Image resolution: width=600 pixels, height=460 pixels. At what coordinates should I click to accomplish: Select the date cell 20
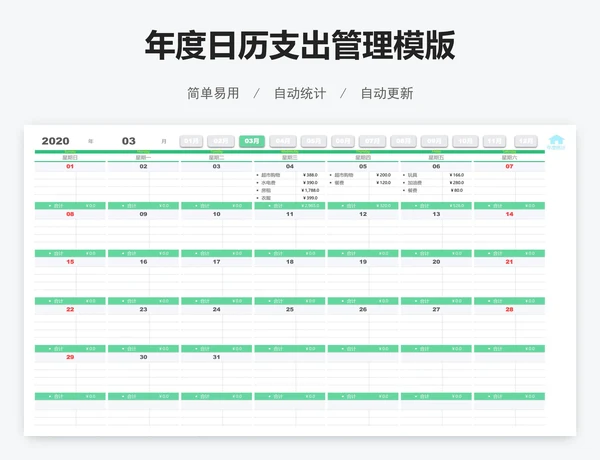[x=436, y=262]
